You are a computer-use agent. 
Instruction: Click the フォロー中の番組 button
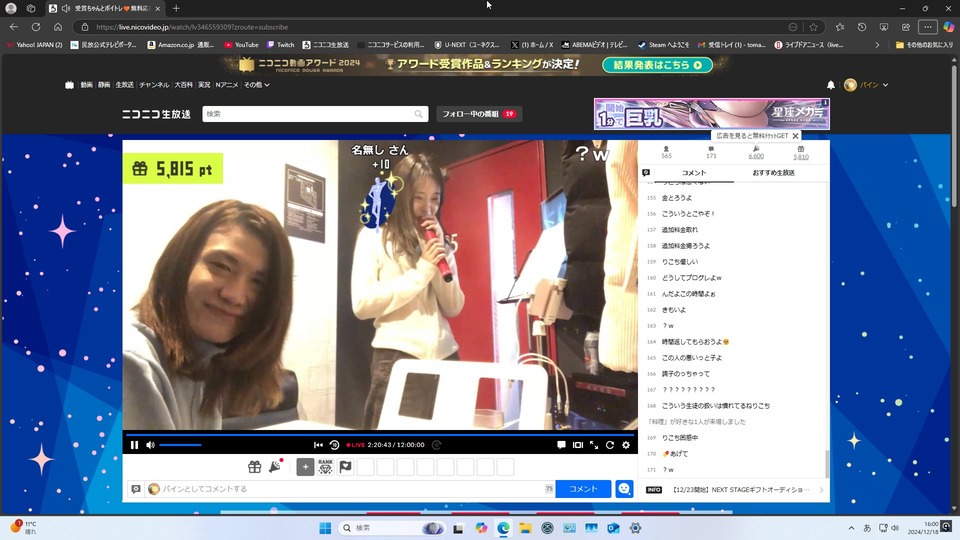point(479,114)
